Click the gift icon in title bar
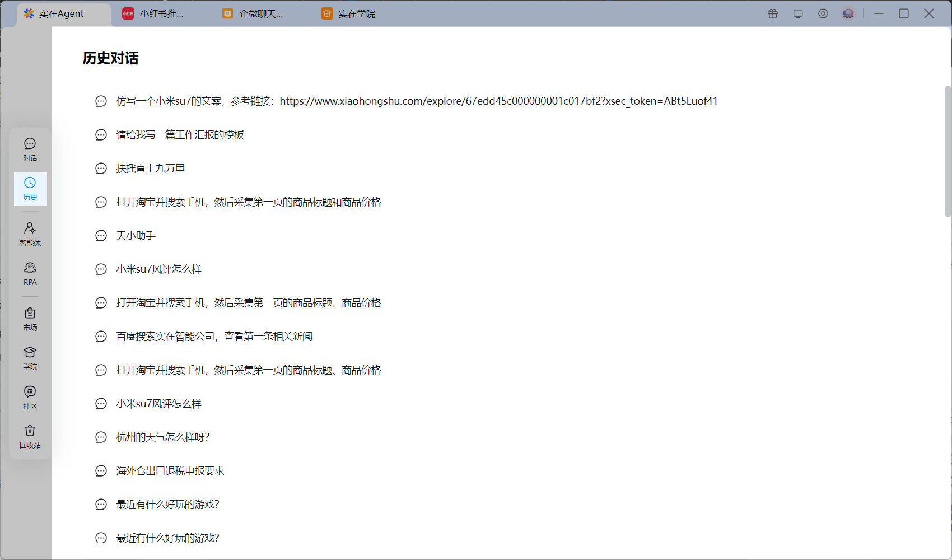This screenshot has width=952, height=560. 773,13
